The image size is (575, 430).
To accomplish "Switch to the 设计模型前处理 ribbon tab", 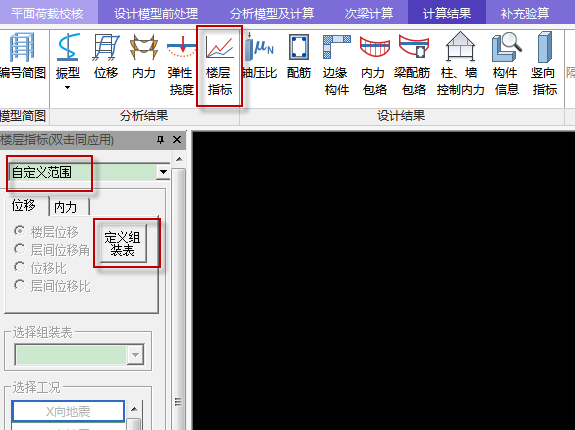I will click(156, 13).
